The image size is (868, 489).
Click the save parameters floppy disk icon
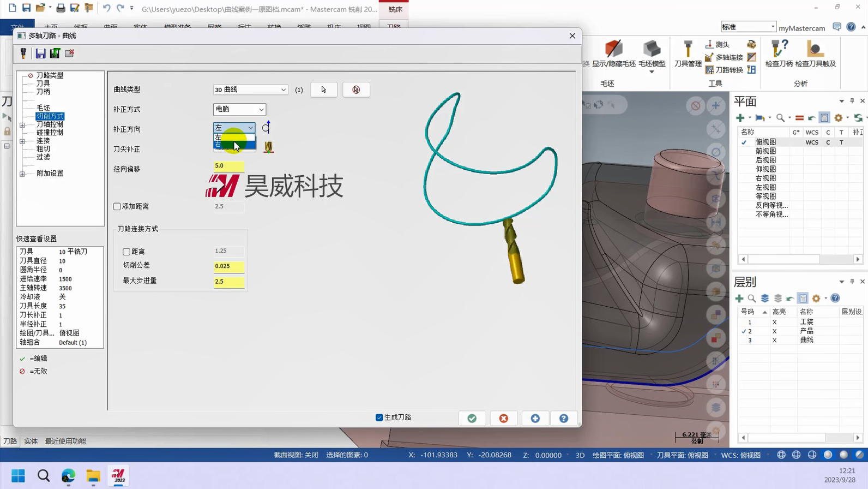pos(40,53)
